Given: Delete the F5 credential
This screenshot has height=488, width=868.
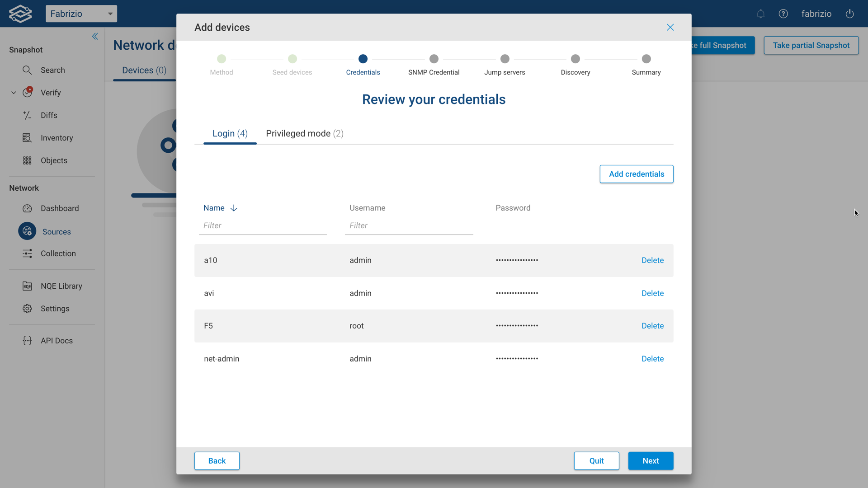Looking at the screenshot, I should tap(652, 325).
